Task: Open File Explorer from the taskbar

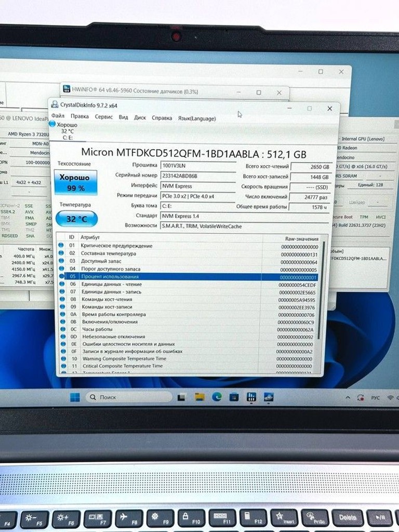Action: [199, 397]
